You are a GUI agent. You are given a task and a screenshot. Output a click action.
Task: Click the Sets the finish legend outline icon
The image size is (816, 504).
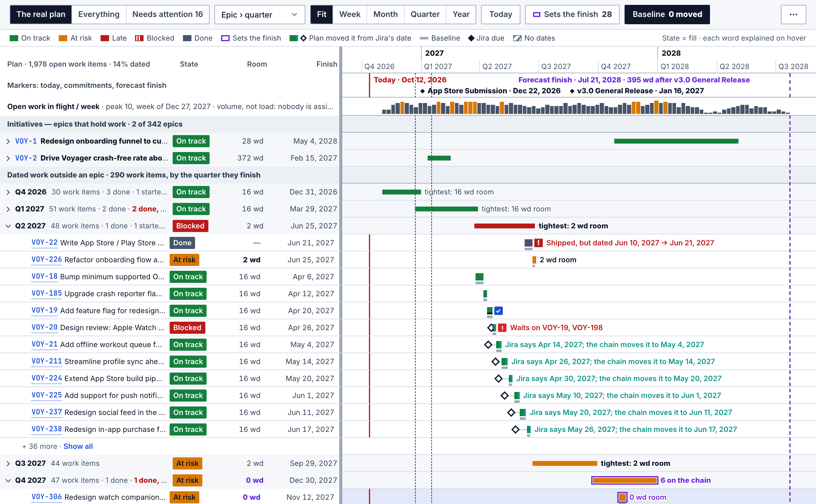point(225,38)
